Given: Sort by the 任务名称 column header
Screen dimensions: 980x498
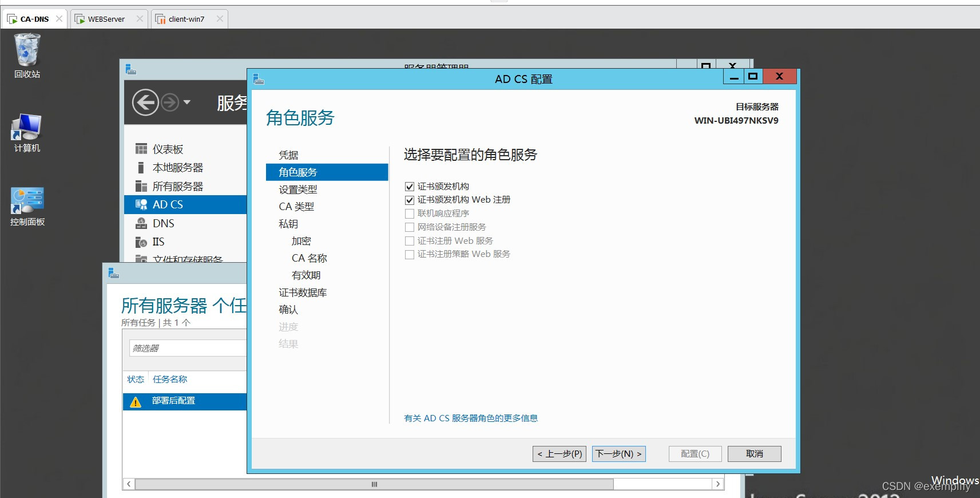Looking at the screenshot, I should pos(170,380).
